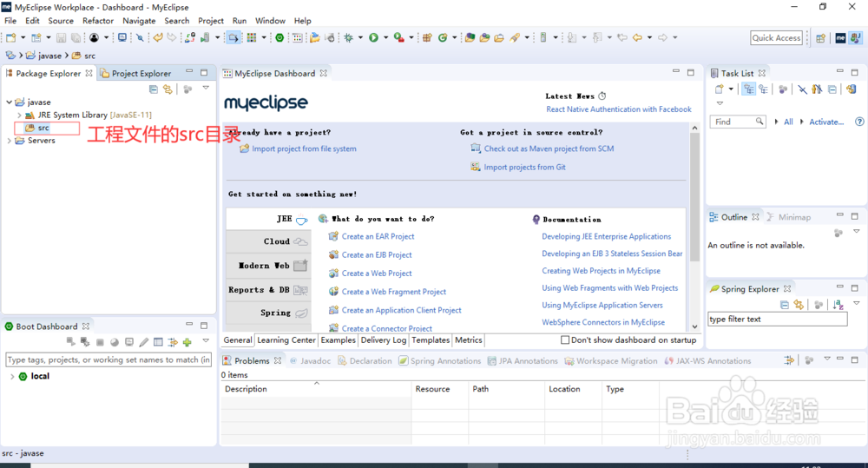Click the yellow Back navigation arrow in the toolbar
This screenshot has height=468, width=868.
coord(638,37)
